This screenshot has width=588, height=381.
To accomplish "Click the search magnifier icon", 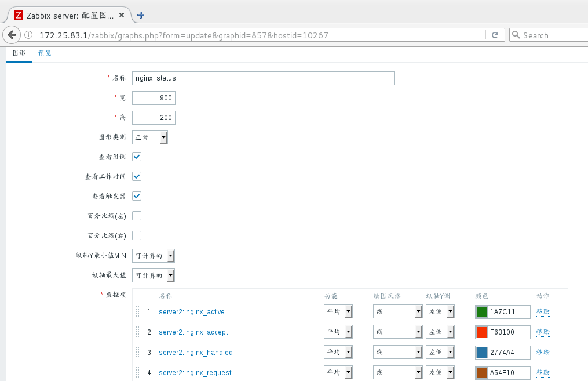I will 516,35.
